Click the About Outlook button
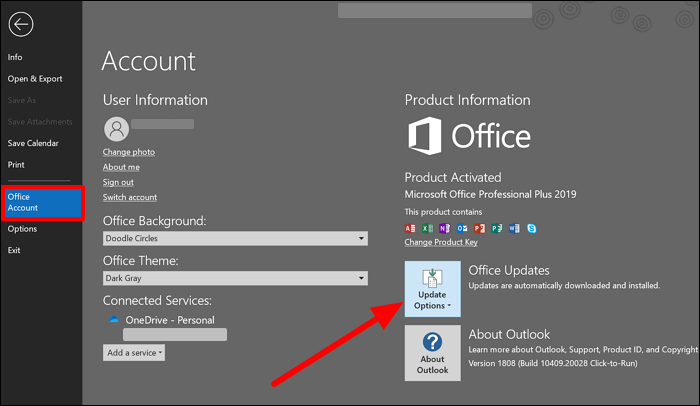This screenshot has height=406, width=700. coord(432,353)
